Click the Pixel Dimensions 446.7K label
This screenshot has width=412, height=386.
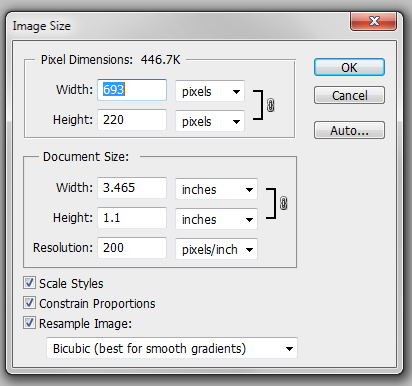(110, 60)
